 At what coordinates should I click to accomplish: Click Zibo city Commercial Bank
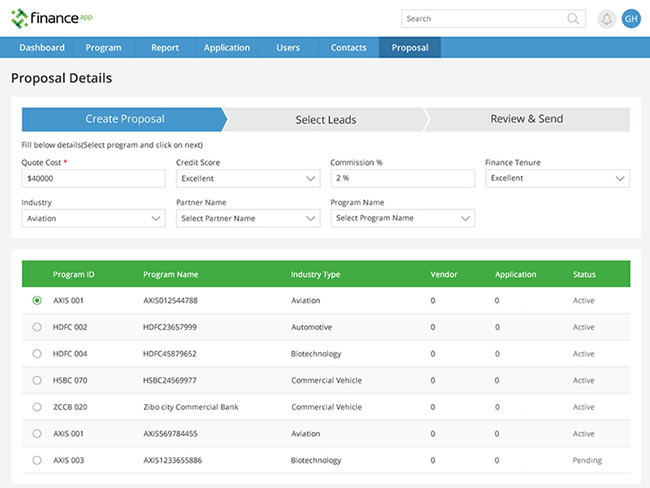point(191,407)
